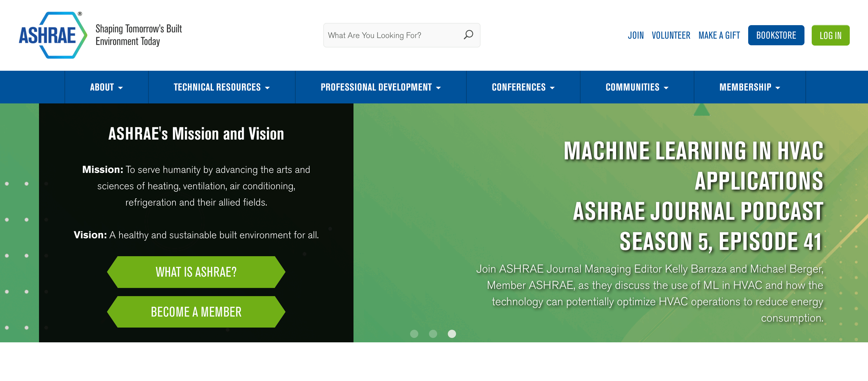Open the PROFESSIONAL DEVELOPMENT menu
The width and height of the screenshot is (868, 381).
coord(381,87)
